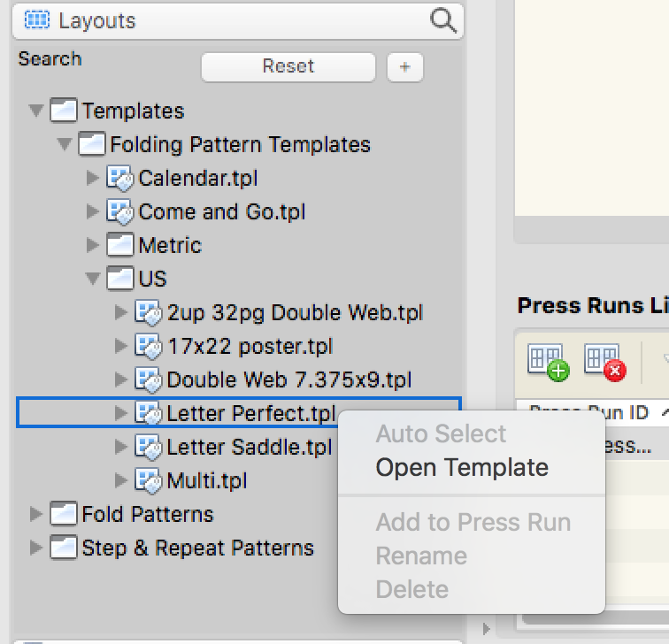Image resolution: width=669 pixels, height=644 pixels.
Task: Click the Calendar.tpl template icon
Action: [x=119, y=179]
